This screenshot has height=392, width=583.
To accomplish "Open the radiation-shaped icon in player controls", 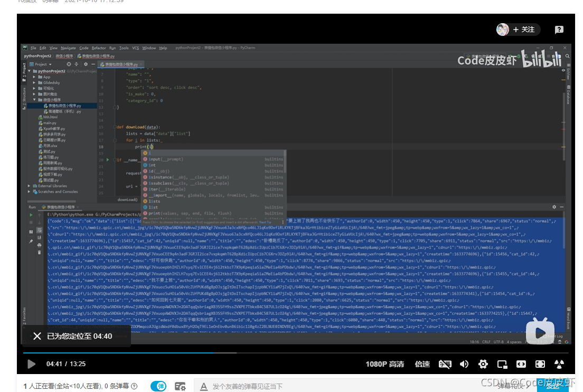I will pos(559,364).
